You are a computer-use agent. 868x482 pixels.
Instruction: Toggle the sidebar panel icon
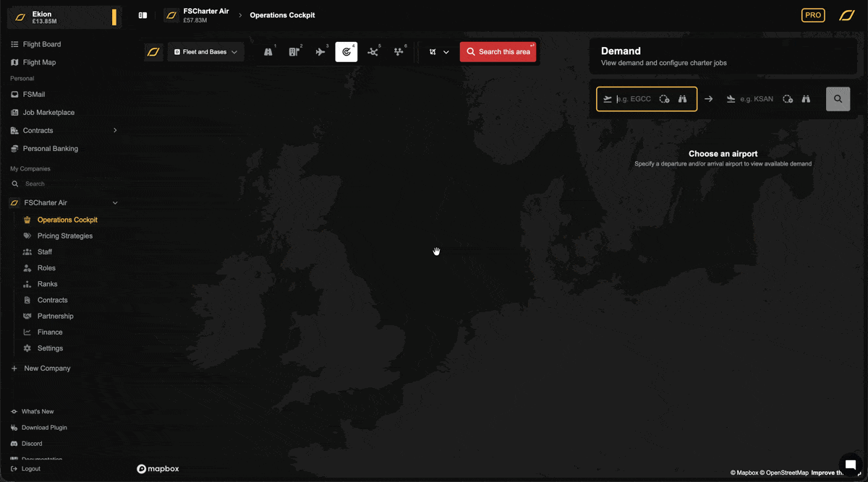143,15
